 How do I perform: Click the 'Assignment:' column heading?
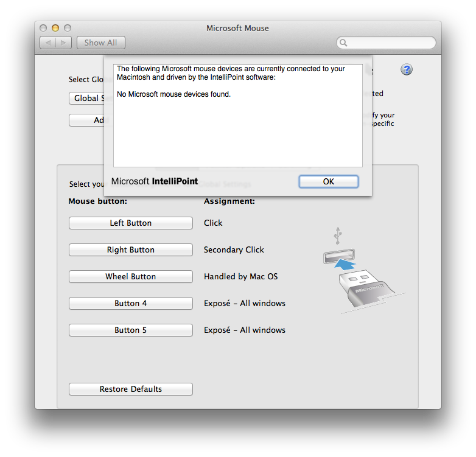pyautogui.click(x=229, y=201)
